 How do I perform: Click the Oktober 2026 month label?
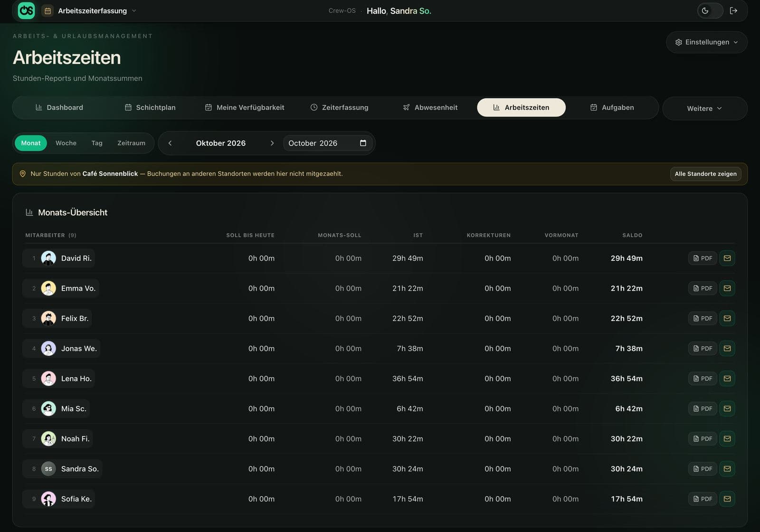coord(221,143)
